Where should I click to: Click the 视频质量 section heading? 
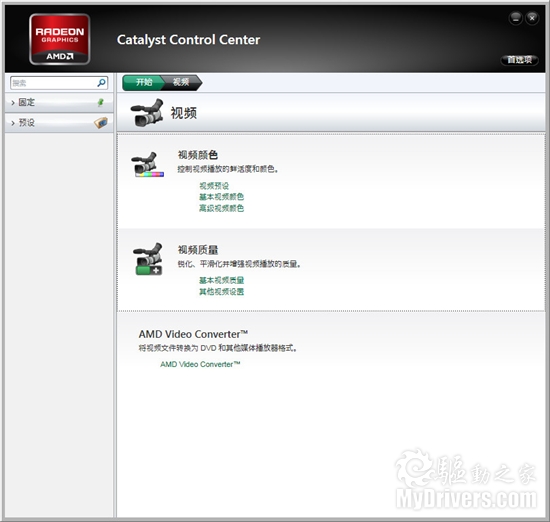click(198, 250)
